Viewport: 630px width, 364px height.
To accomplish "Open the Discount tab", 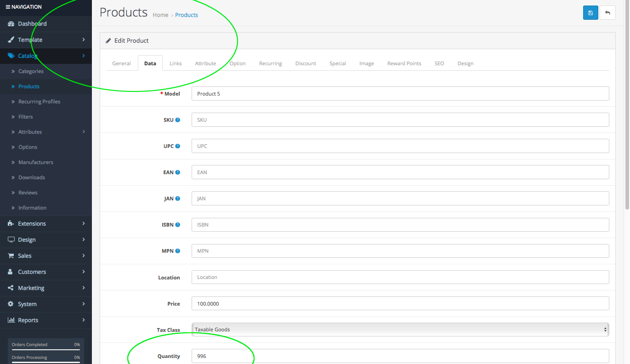I will click(x=306, y=63).
